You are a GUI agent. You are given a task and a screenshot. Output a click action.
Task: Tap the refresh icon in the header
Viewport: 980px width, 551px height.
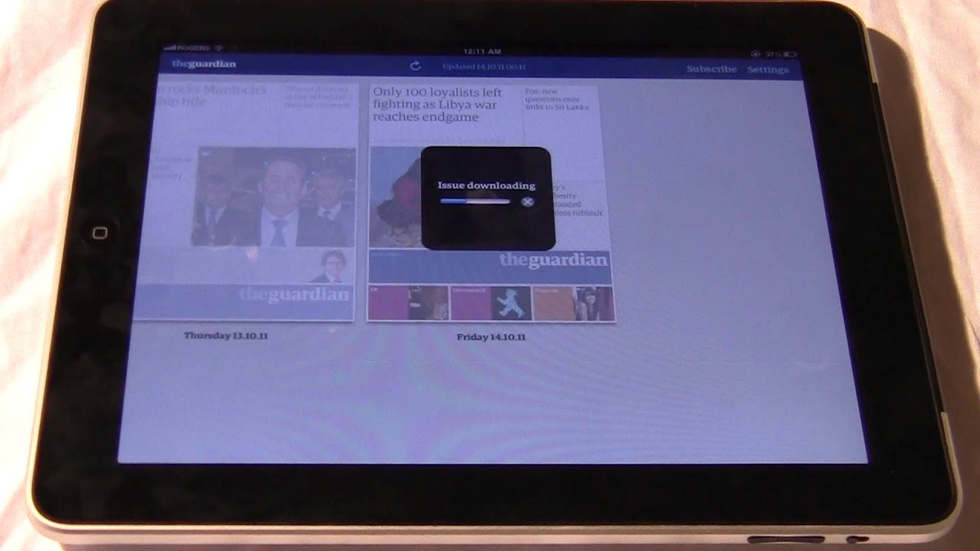click(416, 67)
